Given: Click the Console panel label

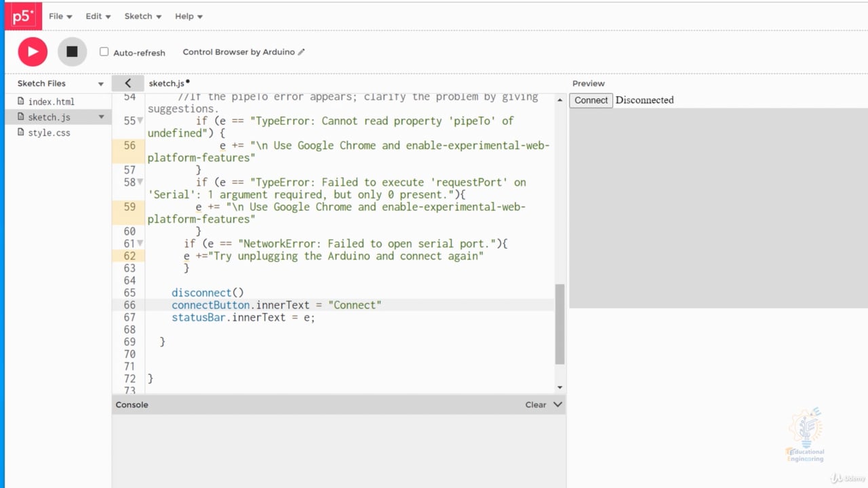Looking at the screenshot, I should pyautogui.click(x=132, y=405).
